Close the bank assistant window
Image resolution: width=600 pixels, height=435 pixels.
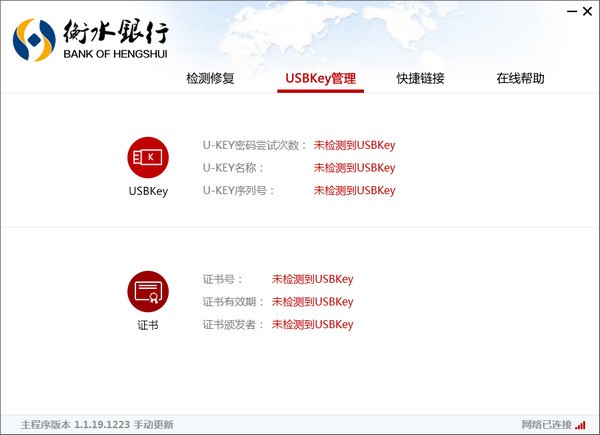point(587,11)
